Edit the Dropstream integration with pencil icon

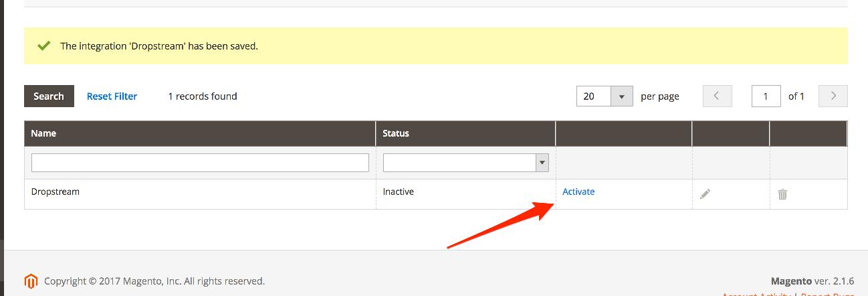(705, 194)
